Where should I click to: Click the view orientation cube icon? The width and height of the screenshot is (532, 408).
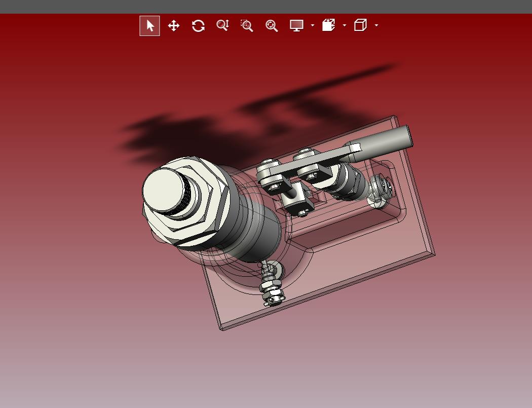[360, 25]
